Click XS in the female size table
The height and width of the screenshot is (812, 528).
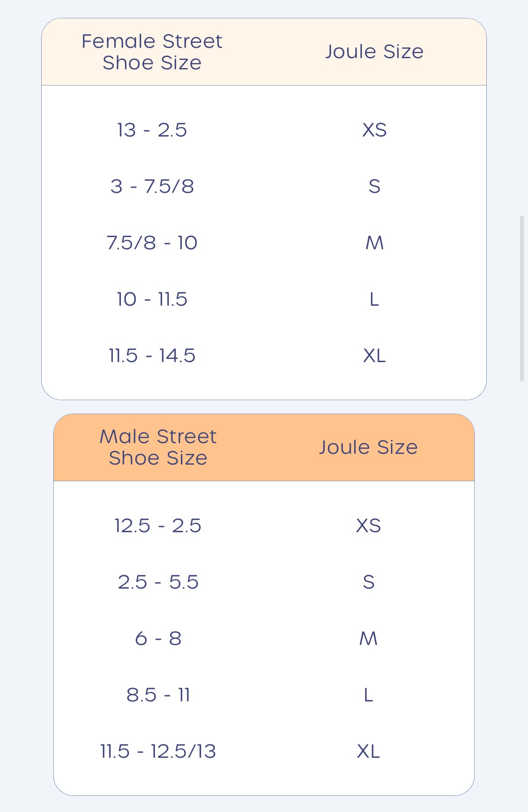pyautogui.click(x=374, y=130)
